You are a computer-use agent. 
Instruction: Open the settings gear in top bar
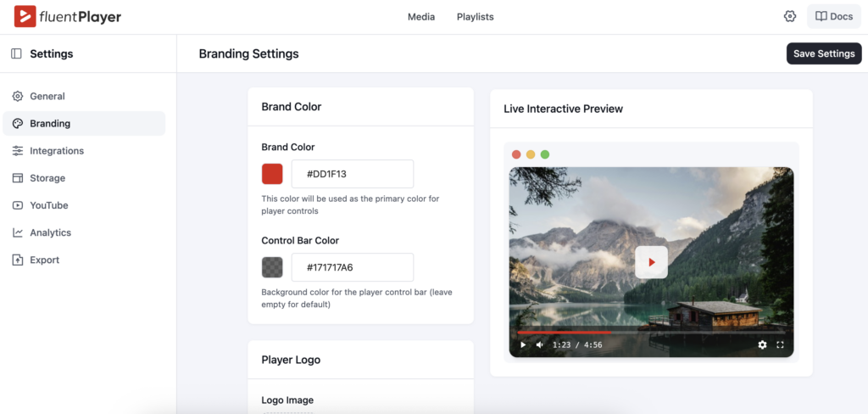point(790,17)
